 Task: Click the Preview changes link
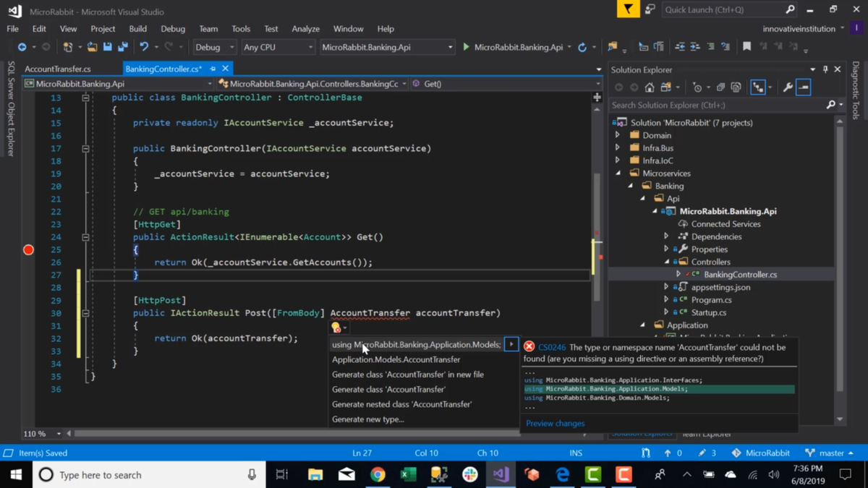(555, 424)
